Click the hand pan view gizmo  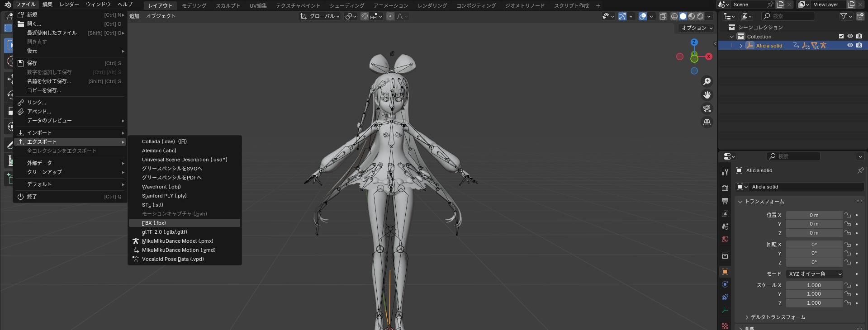707,95
